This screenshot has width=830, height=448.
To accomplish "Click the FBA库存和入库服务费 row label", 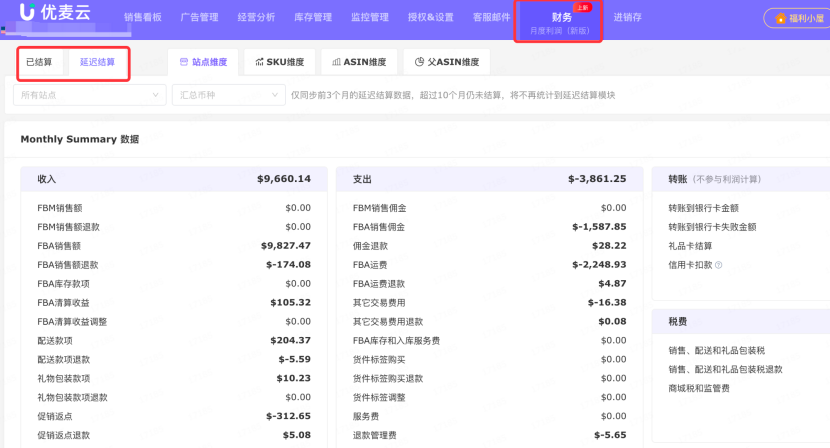I will (396, 341).
